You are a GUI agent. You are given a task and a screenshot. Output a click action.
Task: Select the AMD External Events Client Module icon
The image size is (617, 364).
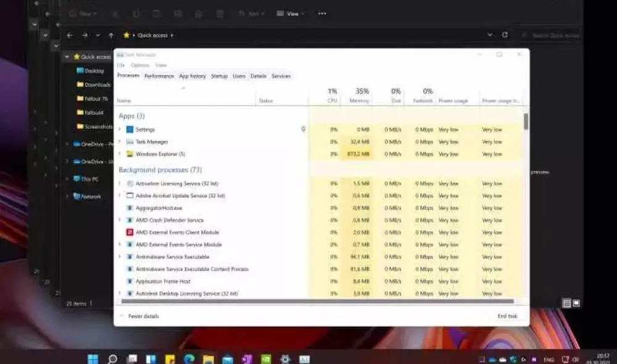(130, 233)
